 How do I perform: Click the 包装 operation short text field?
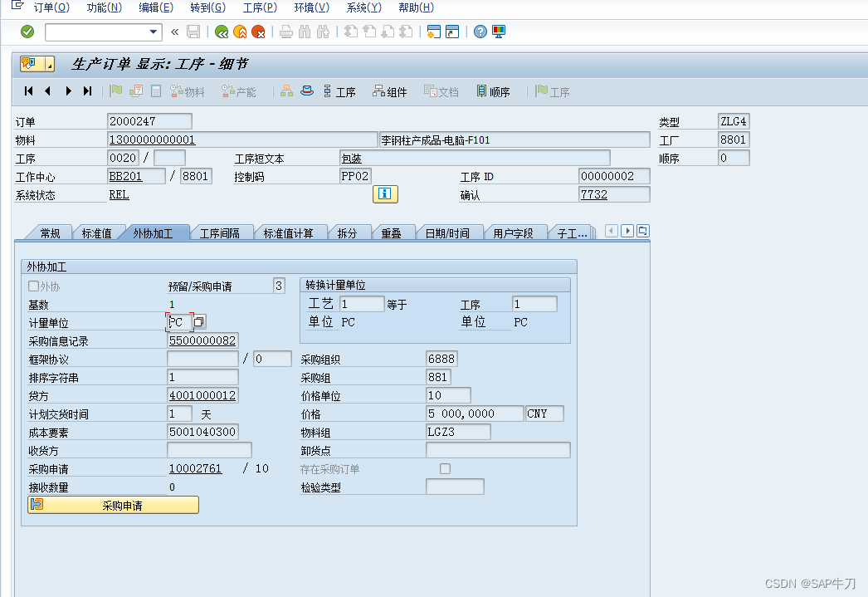pos(475,159)
